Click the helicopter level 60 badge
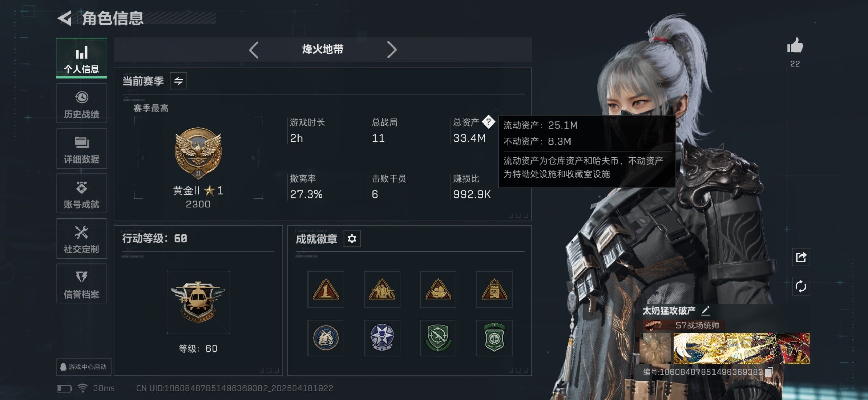This screenshot has width=868, height=400. coord(198,302)
